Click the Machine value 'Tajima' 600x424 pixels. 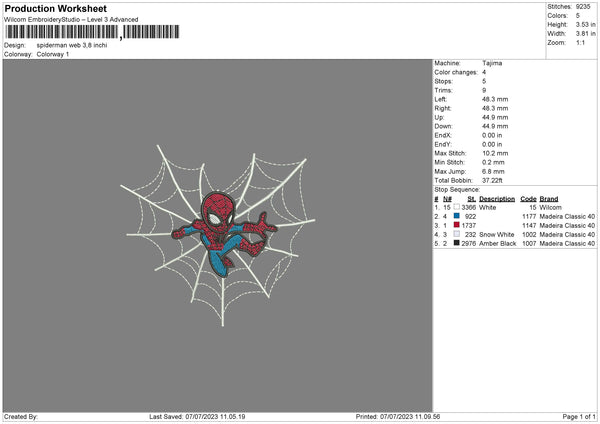point(492,63)
